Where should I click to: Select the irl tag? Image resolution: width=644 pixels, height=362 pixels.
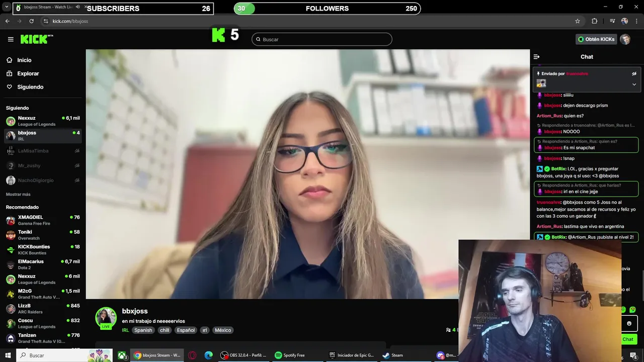pyautogui.click(x=205, y=330)
